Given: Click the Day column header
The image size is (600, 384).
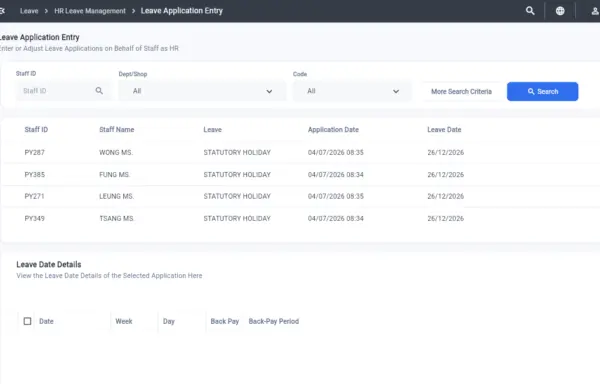Looking at the screenshot, I should click(x=169, y=321).
